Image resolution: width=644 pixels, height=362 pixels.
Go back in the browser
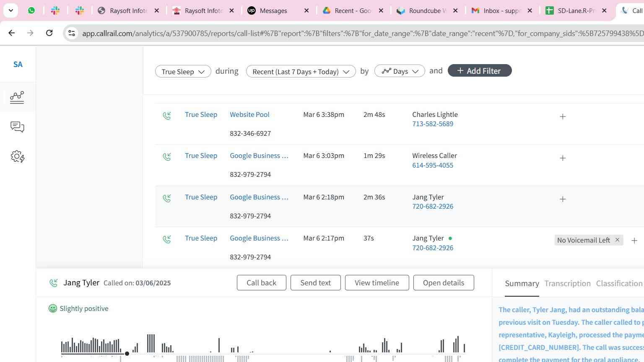tap(12, 33)
